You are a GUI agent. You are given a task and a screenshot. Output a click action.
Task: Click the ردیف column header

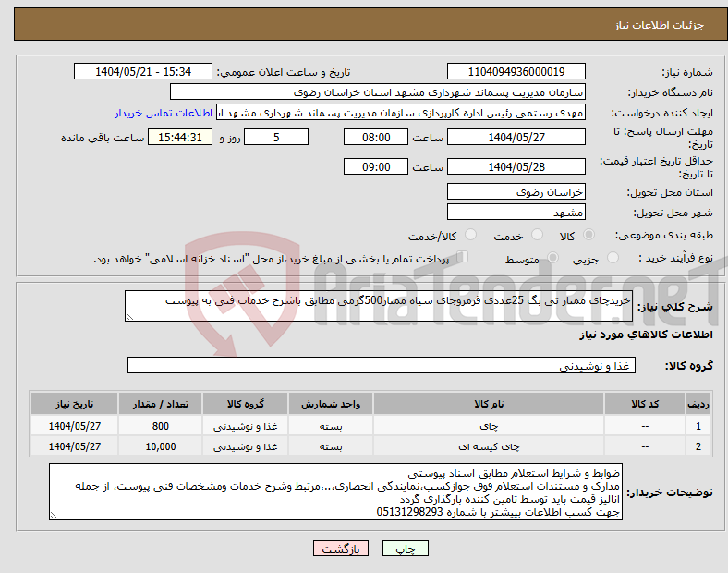[698, 404]
